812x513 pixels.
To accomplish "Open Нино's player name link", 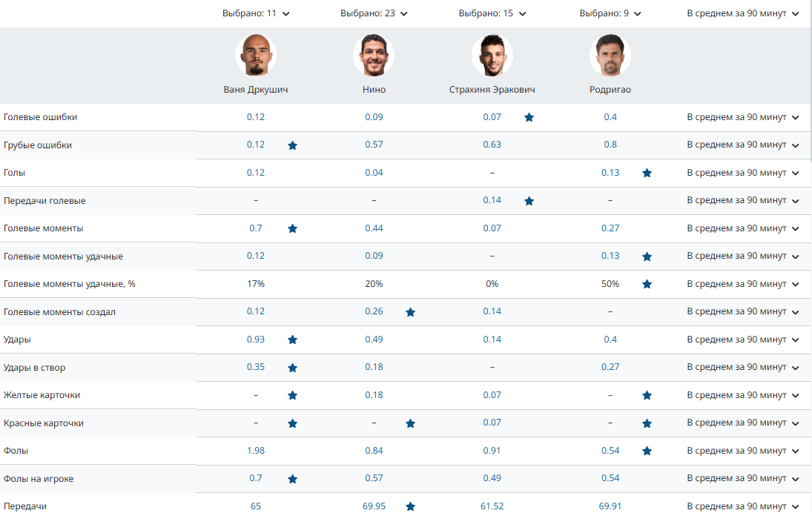I will point(374,90).
